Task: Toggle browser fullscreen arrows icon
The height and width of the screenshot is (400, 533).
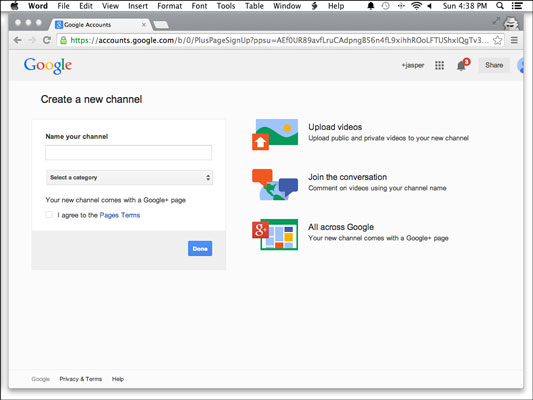Action: [496, 21]
